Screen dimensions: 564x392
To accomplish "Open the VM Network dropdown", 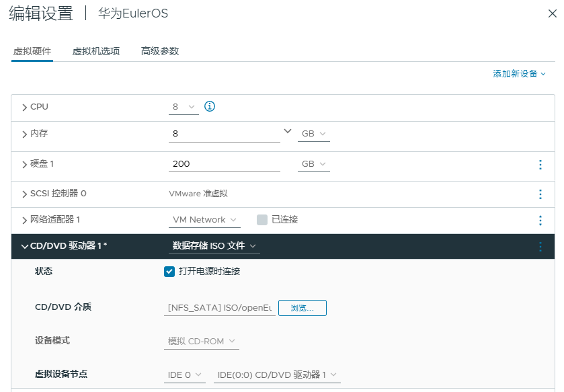I will point(204,220).
